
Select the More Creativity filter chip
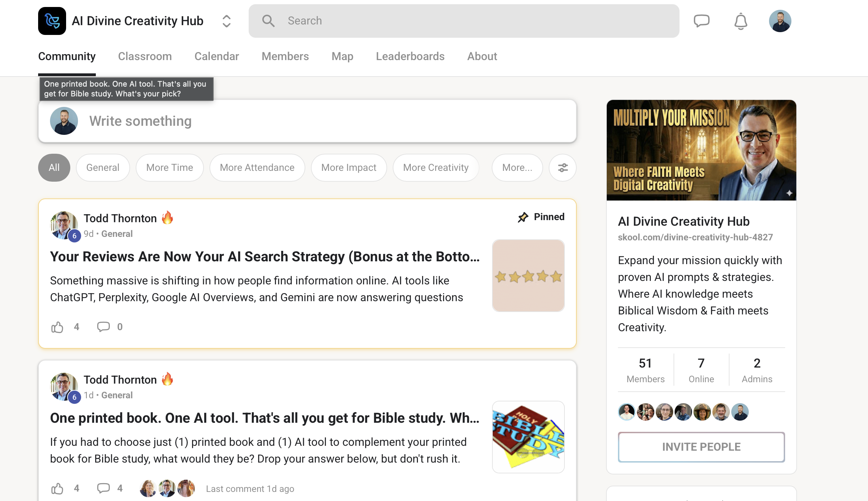435,168
